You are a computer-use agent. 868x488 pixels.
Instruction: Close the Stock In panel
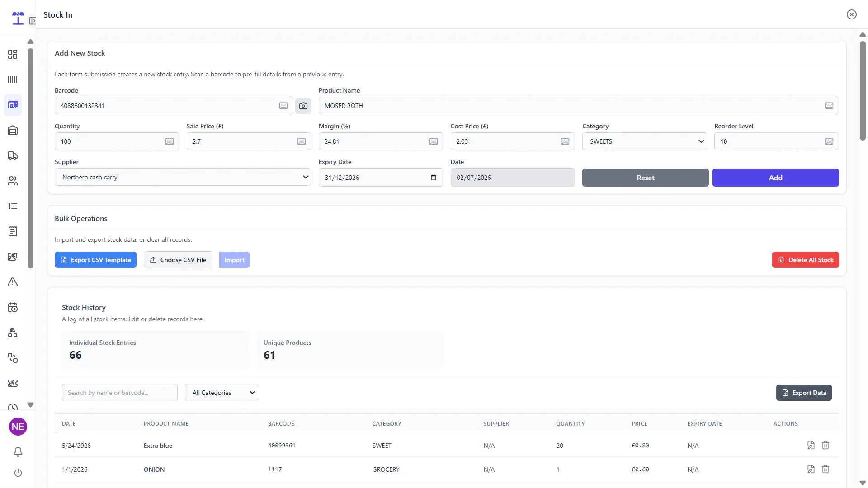point(852,14)
